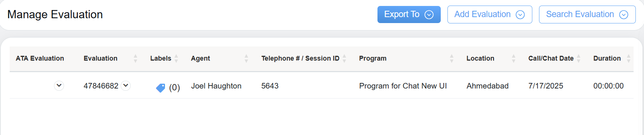Open the Search Evaluation dropdown
Screen dimensions: 644x135
point(587,15)
